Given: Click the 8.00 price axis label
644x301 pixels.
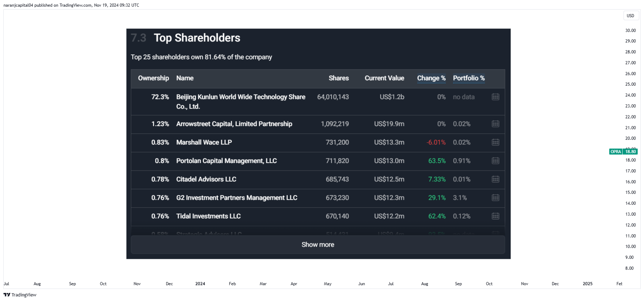Looking at the screenshot, I should point(629,268).
